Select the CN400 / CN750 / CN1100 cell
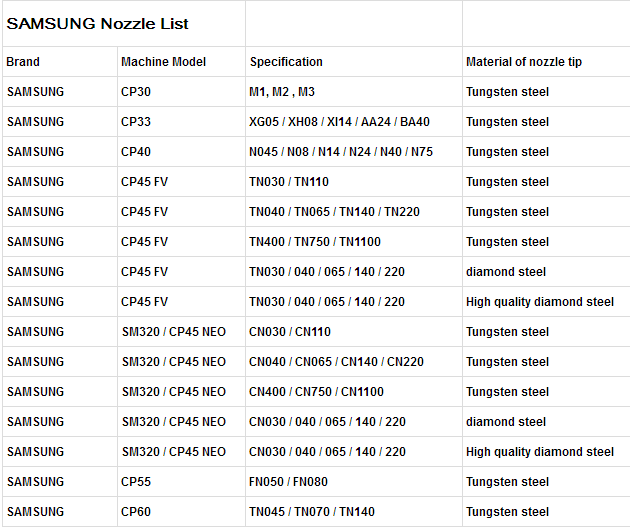 [316, 392]
